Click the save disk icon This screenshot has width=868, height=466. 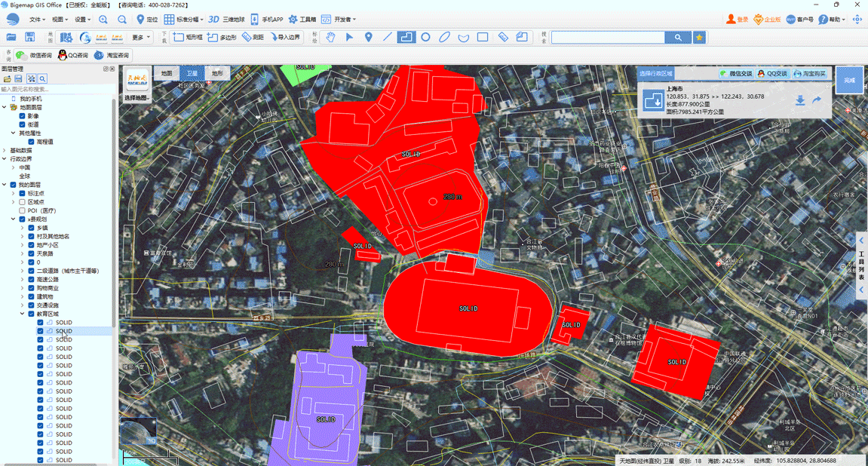pos(30,37)
